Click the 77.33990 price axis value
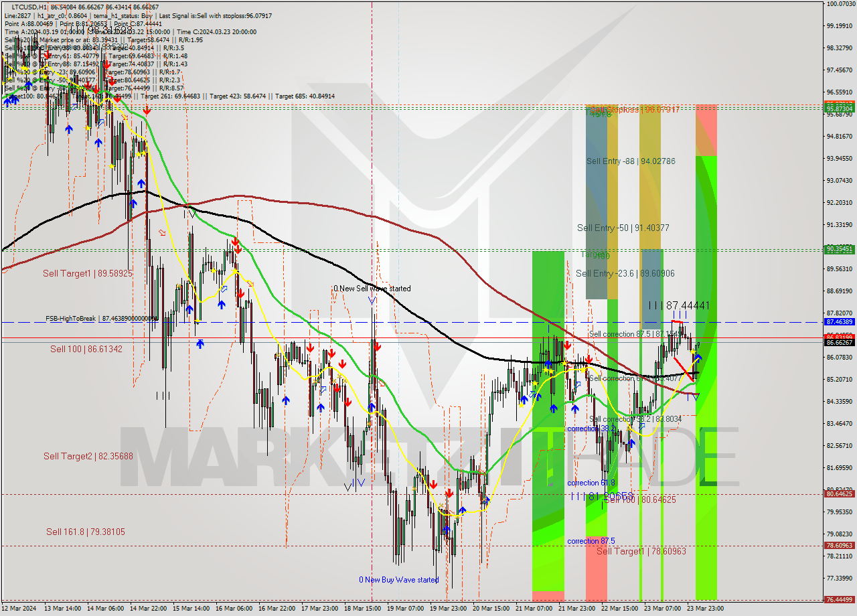Viewport: 857px width, 616px height. pyautogui.click(x=840, y=579)
